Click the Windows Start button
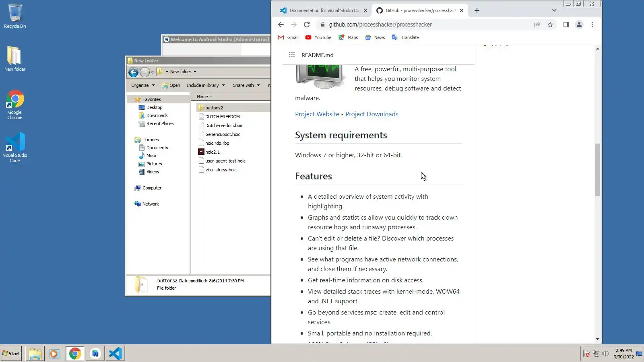 coord(11,354)
